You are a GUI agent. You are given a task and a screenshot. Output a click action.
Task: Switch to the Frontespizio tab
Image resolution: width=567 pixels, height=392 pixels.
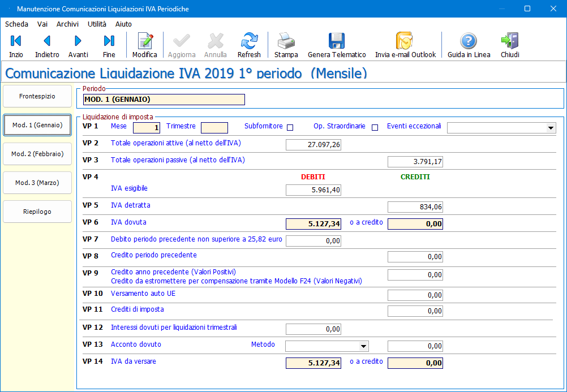point(37,96)
